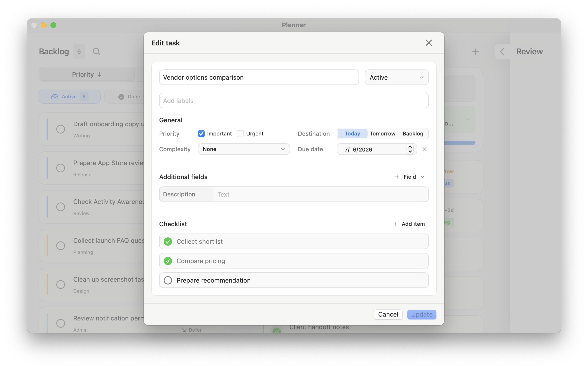Increment the due date stepper up arrow
Viewport: 588px width, 369px height.
pos(410,147)
